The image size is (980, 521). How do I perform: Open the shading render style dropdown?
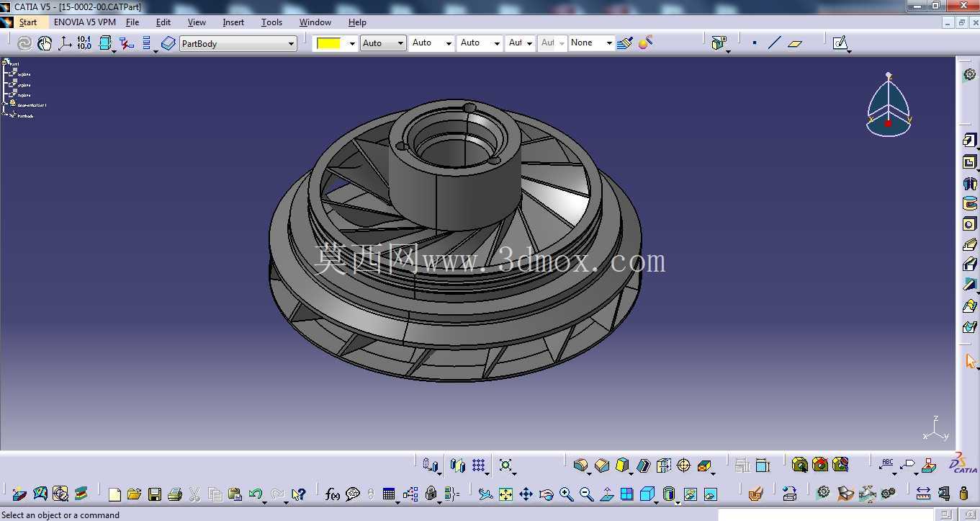coord(670,494)
